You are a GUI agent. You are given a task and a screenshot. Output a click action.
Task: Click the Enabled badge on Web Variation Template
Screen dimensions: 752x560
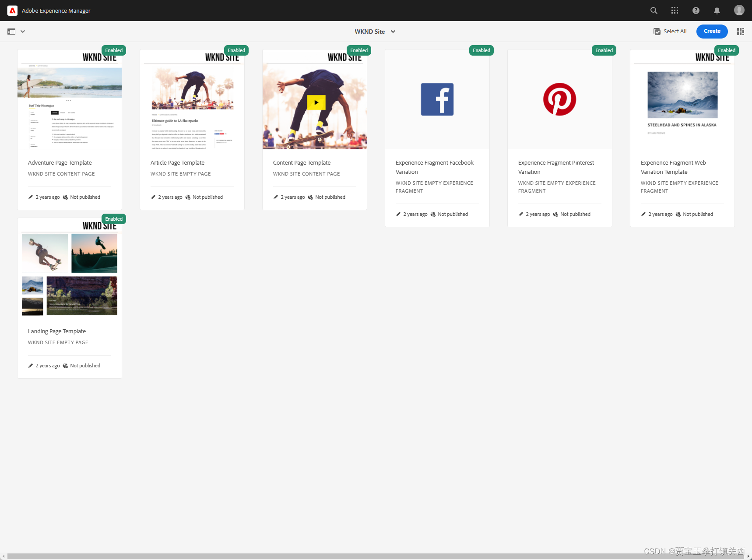tap(727, 50)
